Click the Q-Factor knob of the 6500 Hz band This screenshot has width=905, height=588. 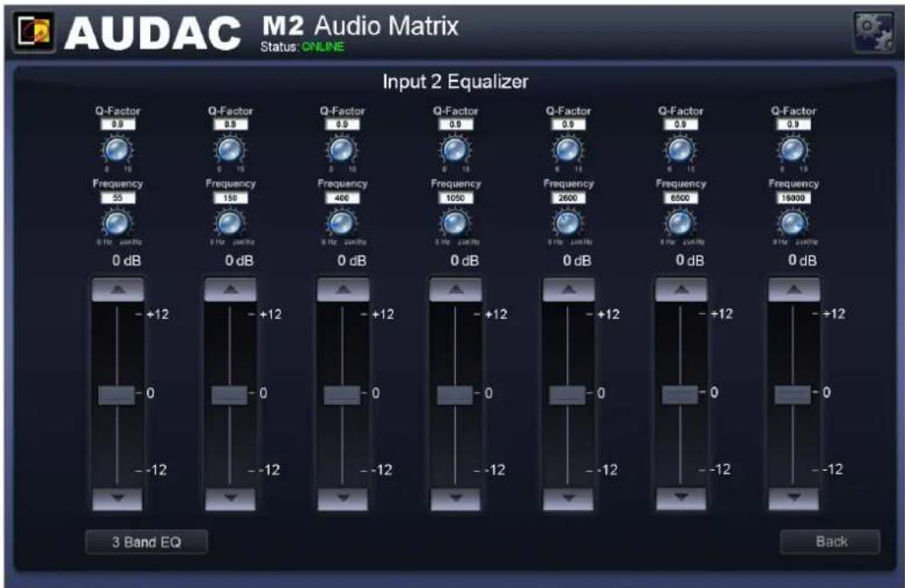(680, 151)
